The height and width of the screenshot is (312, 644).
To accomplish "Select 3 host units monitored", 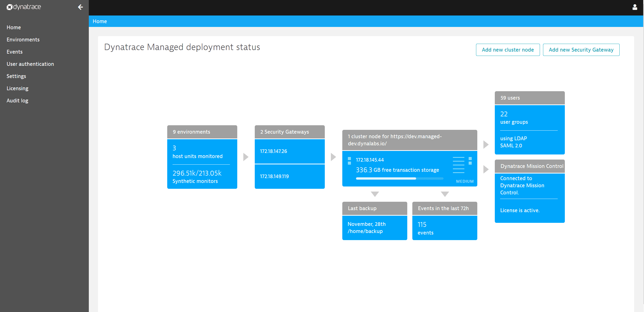I will click(x=197, y=152).
